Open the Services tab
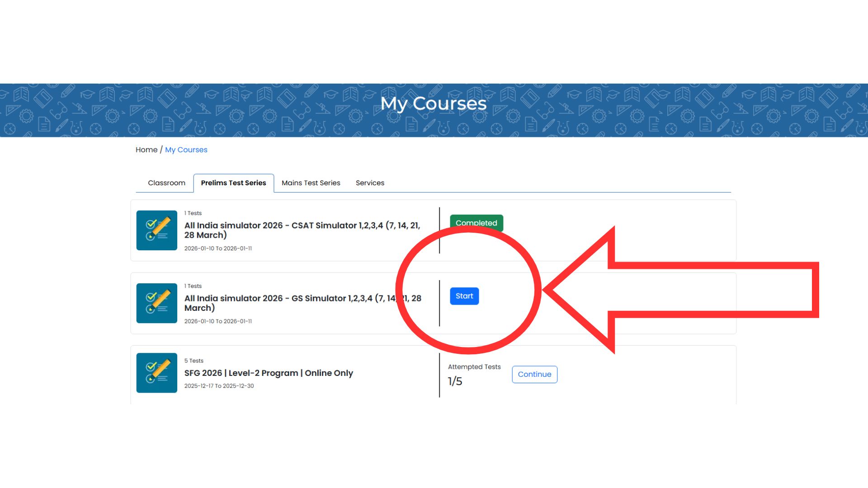The width and height of the screenshot is (868, 488). (x=370, y=183)
